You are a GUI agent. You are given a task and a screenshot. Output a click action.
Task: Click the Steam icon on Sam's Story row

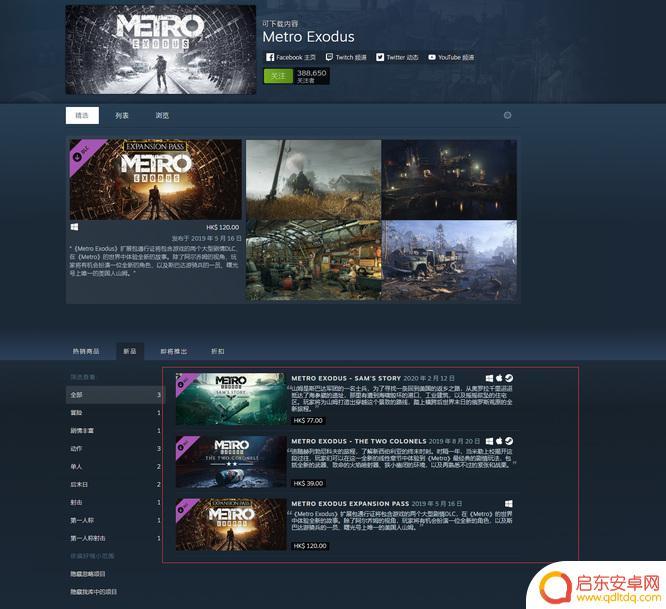tap(509, 378)
